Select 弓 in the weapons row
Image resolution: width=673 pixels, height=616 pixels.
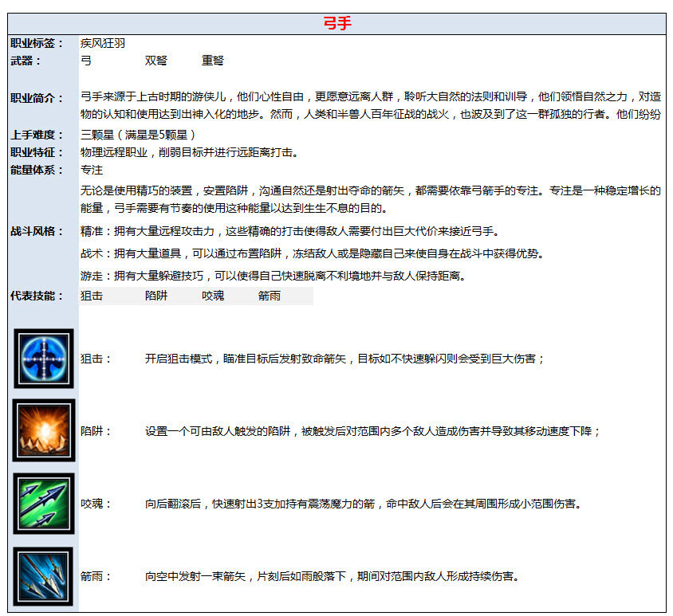click(x=83, y=61)
